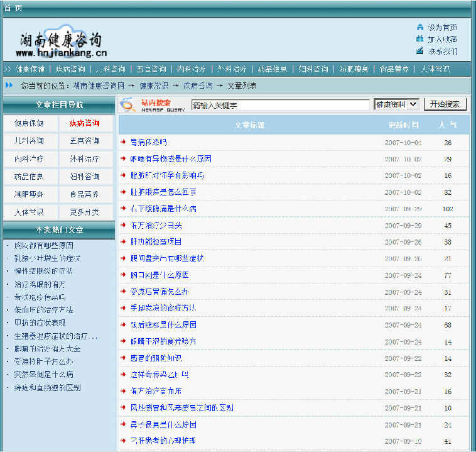Click the house icon beside 设为首页

point(420,28)
